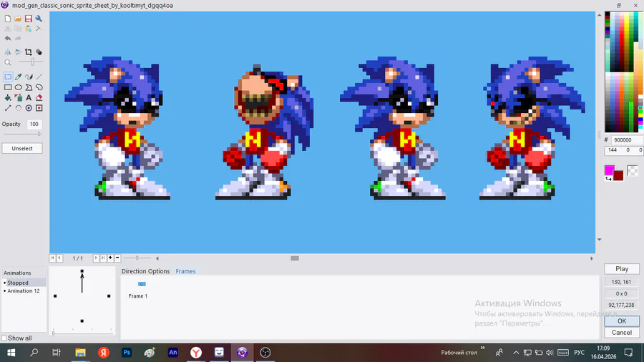The height and width of the screenshot is (362, 644).
Task: Click the Redo arrow icon
Action: 18,38
